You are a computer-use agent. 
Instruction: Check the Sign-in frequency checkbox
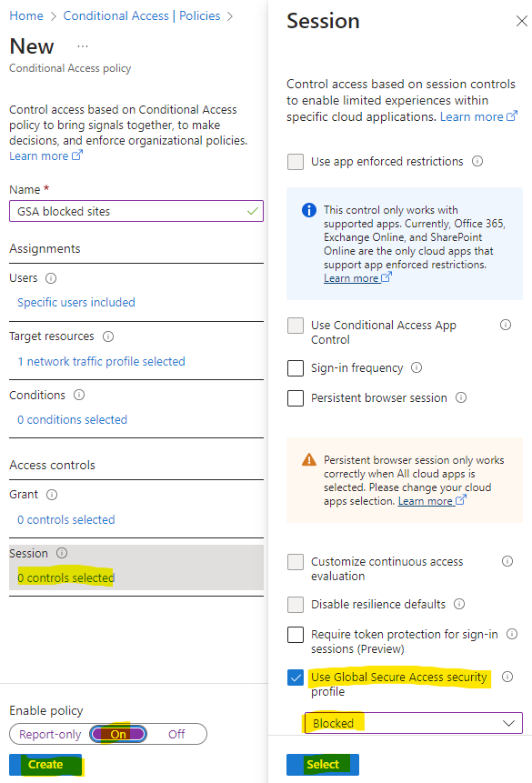click(x=296, y=368)
